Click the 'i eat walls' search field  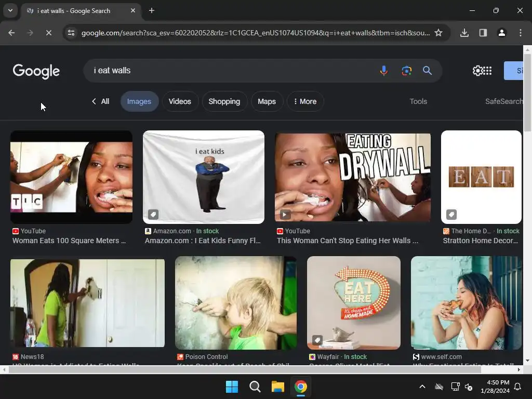231,71
